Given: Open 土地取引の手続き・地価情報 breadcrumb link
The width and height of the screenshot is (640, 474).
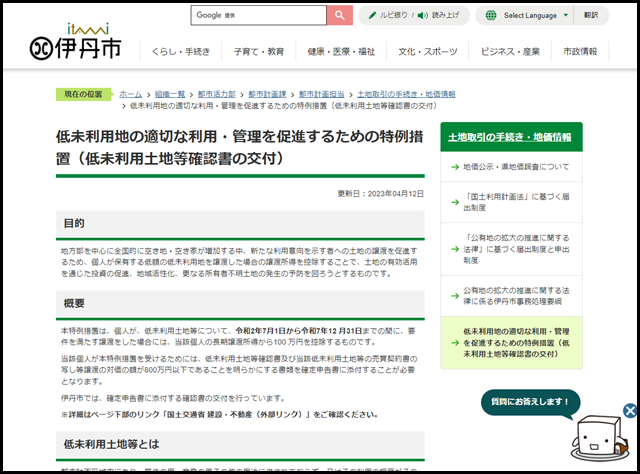Looking at the screenshot, I should point(407,94).
